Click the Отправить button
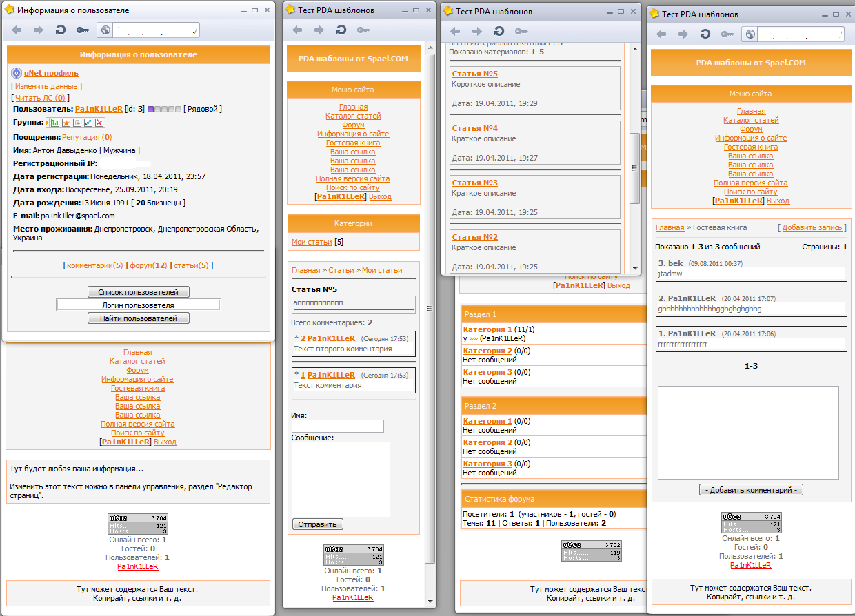The height and width of the screenshot is (616, 855). pyautogui.click(x=317, y=524)
